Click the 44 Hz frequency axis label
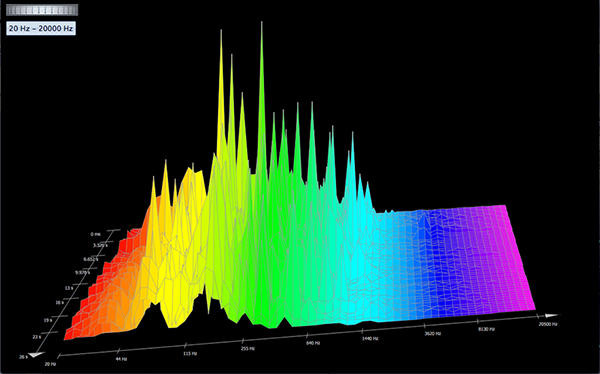Viewport: 600px width, 374px height. pyautogui.click(x=121, y=359)
